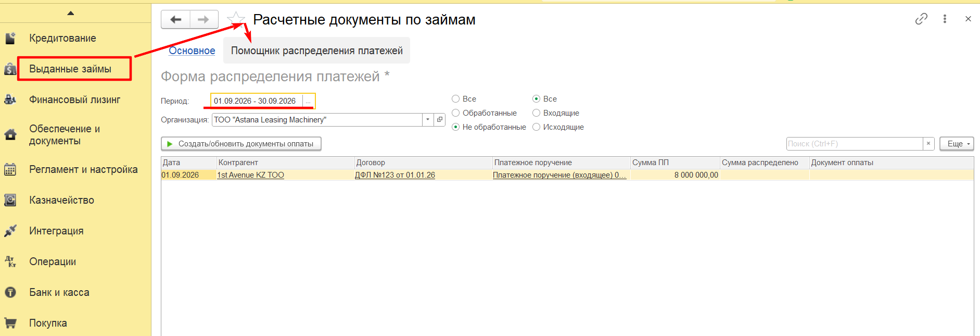
Task: Sort by the Договор column header
Action: [423, 163]
